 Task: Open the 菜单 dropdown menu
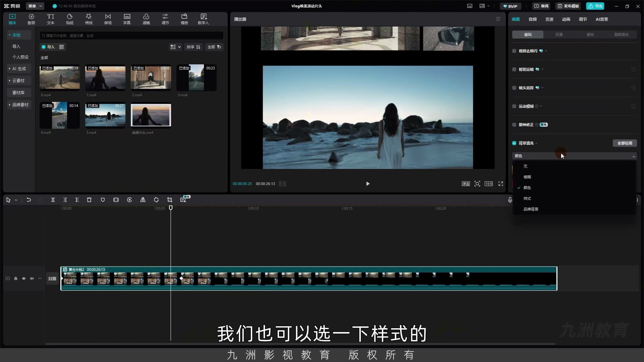[x=35, y=6]
